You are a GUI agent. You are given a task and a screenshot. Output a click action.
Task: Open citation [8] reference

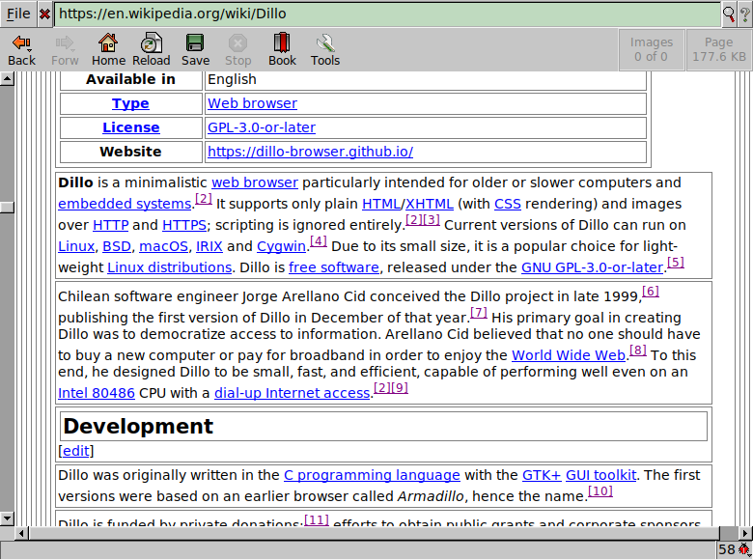(638, 350)
